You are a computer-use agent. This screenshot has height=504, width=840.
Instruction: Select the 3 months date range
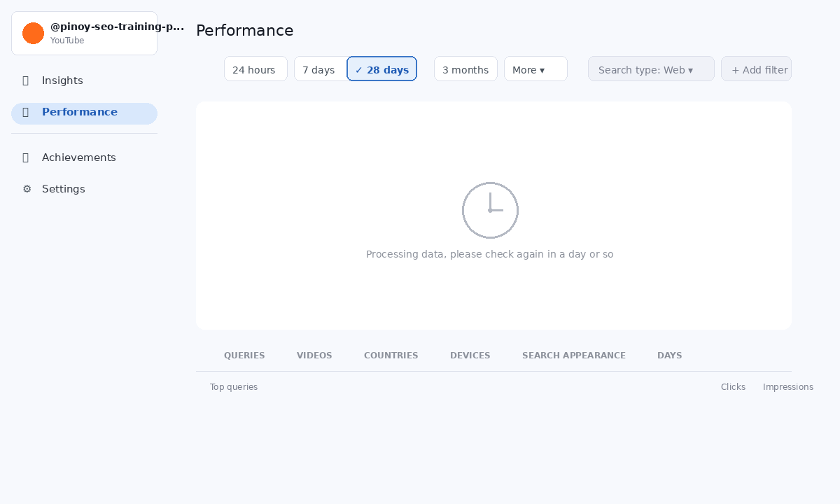point(465,69)
